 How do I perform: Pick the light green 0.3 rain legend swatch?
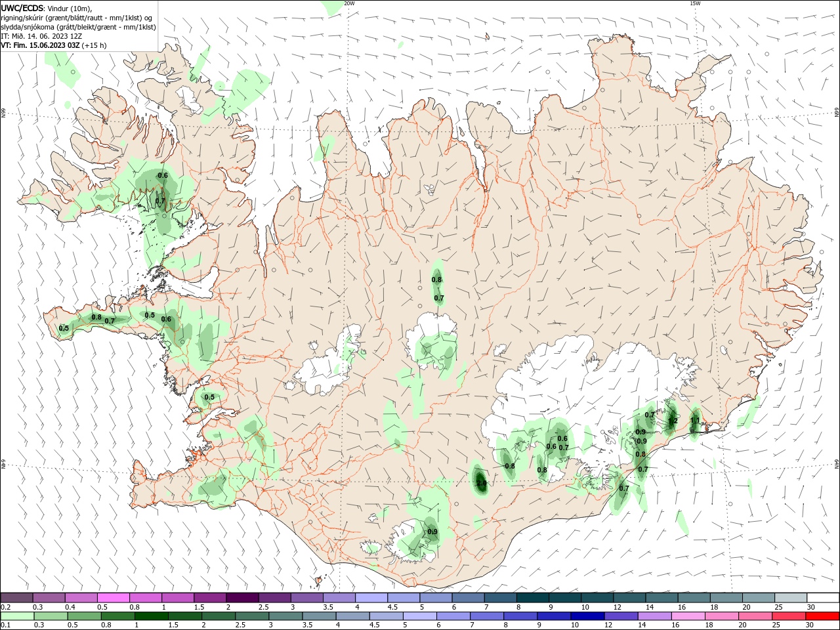(x=51, y=616)
